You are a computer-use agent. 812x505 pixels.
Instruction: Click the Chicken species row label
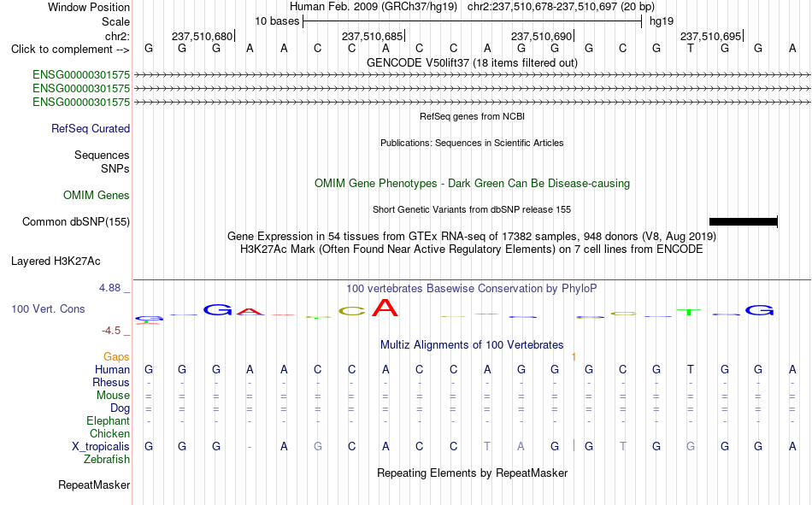(109, 433)
